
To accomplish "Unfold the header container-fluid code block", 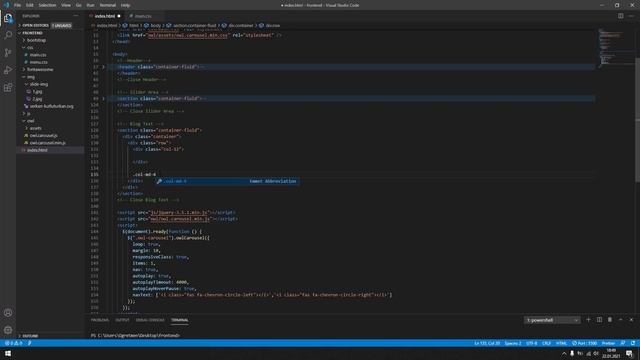I will pos(103,67).
